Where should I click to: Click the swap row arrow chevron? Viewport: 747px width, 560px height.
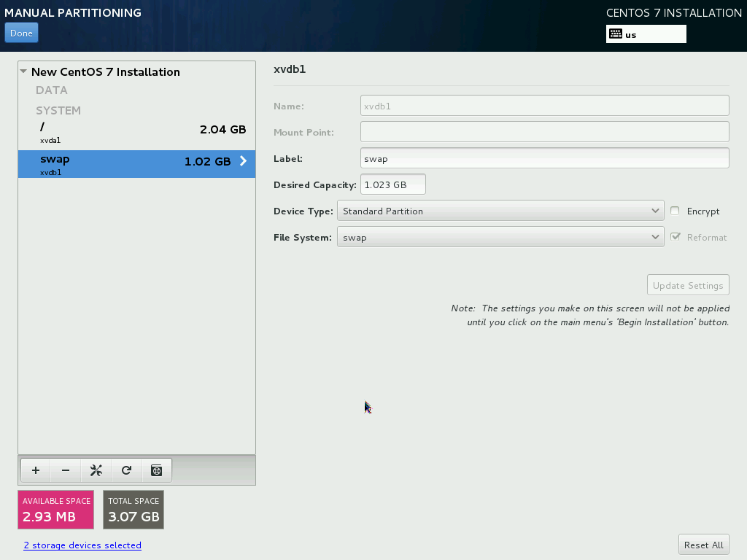click(244, 161)
